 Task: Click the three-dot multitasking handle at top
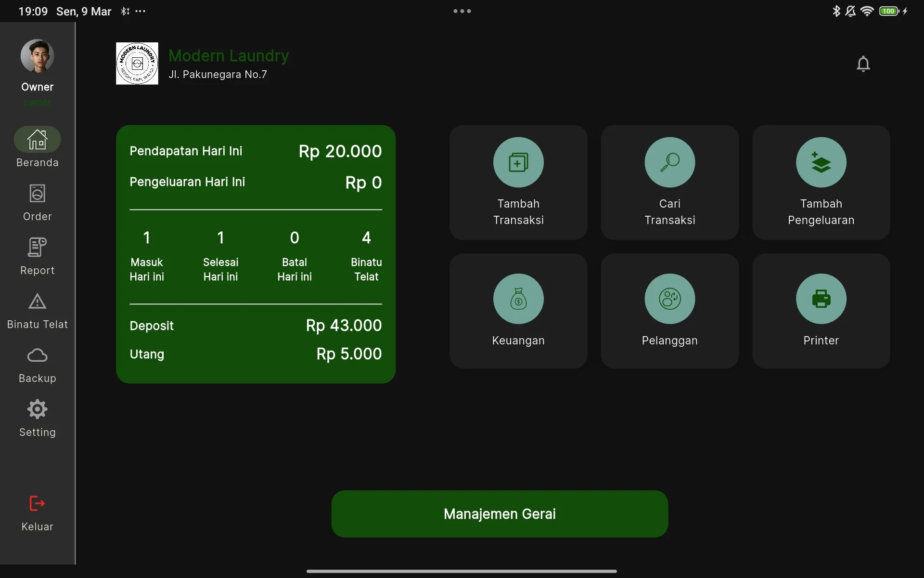462,11
